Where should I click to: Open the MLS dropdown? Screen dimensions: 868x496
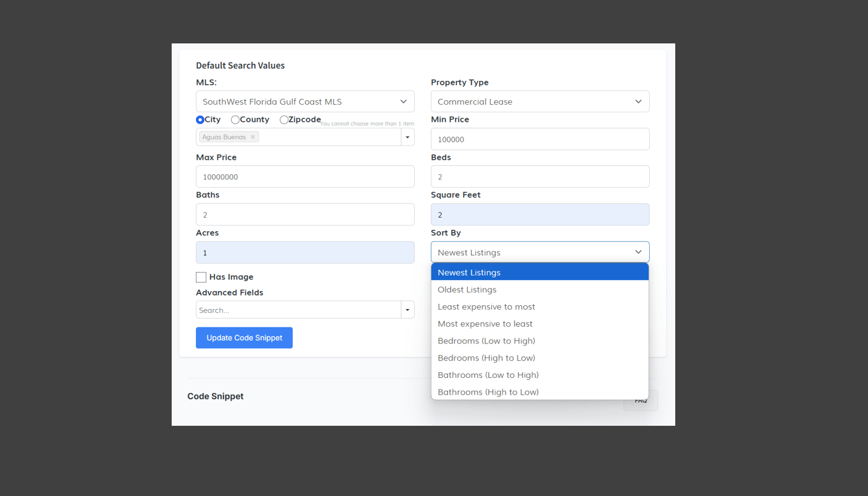click(x=305, y=101)
